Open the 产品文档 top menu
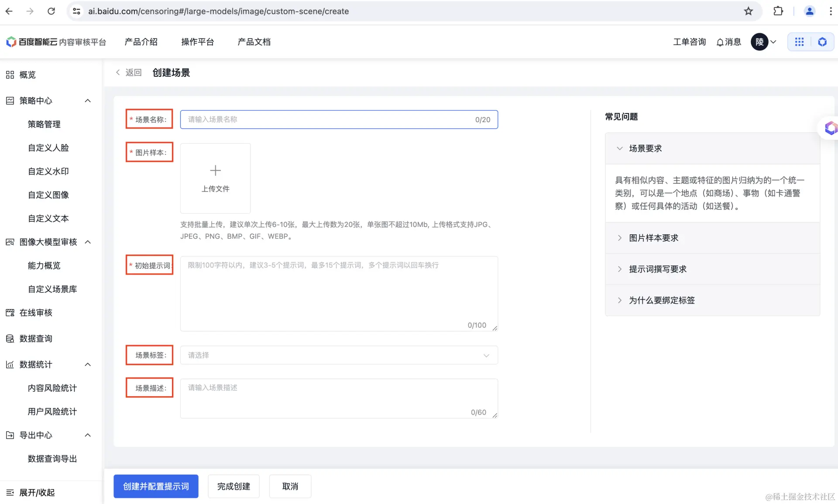This screenshot has width=838, height=504. 254,42
